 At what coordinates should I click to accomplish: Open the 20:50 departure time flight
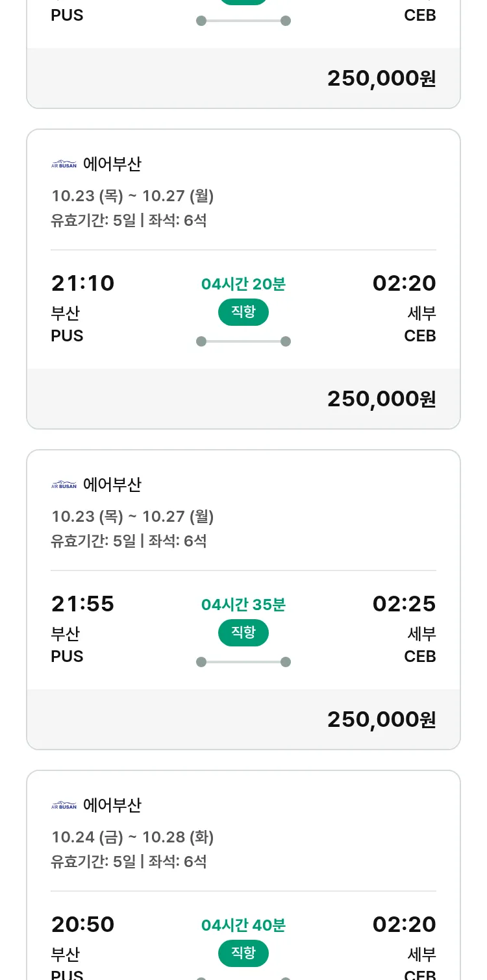click(x=82, y=925)
